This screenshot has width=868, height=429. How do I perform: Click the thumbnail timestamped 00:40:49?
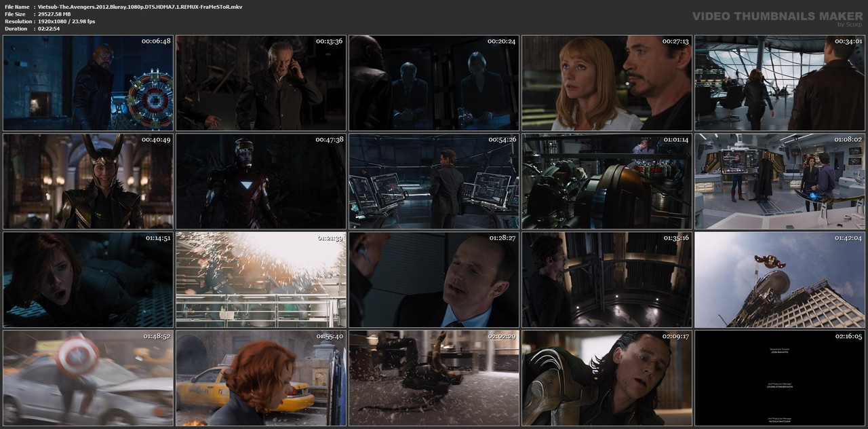pyautogui.click(x=88, y=181)
